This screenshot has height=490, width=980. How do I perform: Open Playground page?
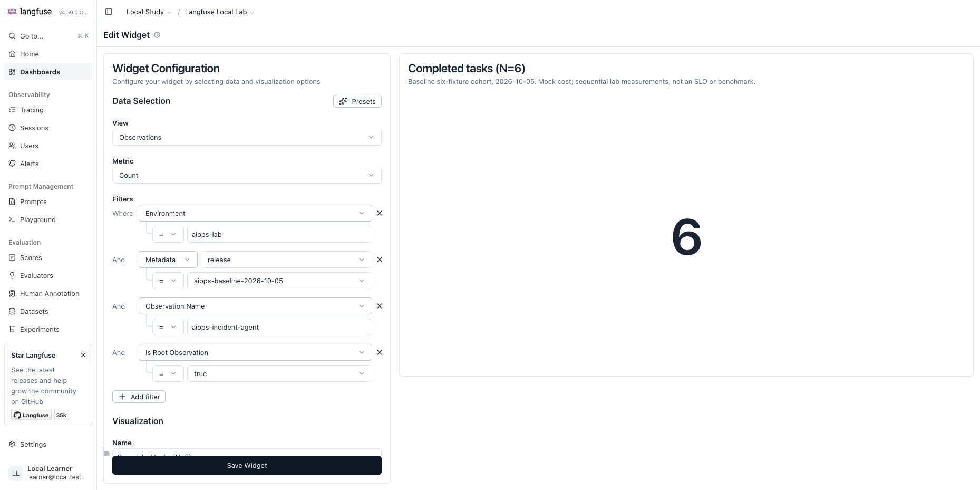point(48,219)
